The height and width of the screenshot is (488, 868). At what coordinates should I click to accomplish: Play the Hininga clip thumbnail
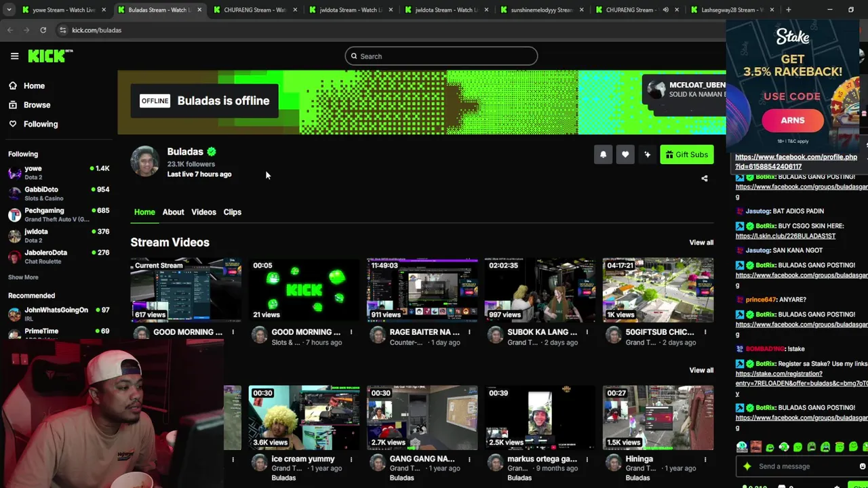[x=658, y=418]
